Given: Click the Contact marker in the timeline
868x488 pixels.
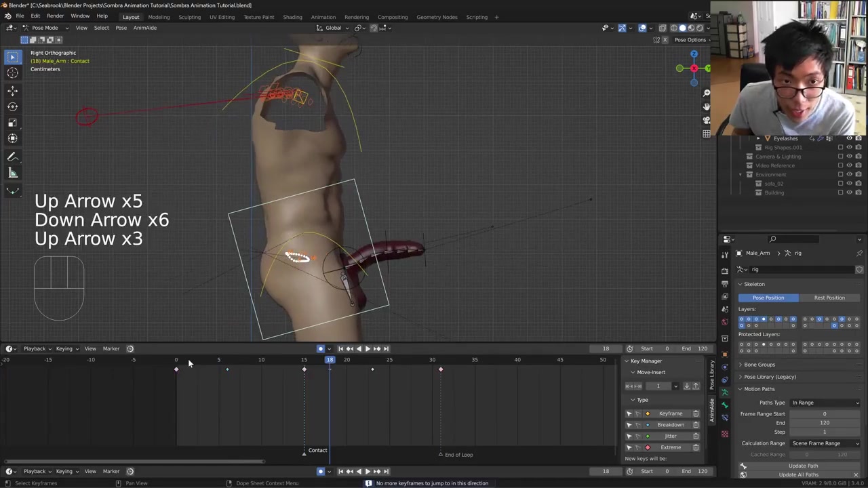Looking at the screenshot, I should tap(304, 451).
